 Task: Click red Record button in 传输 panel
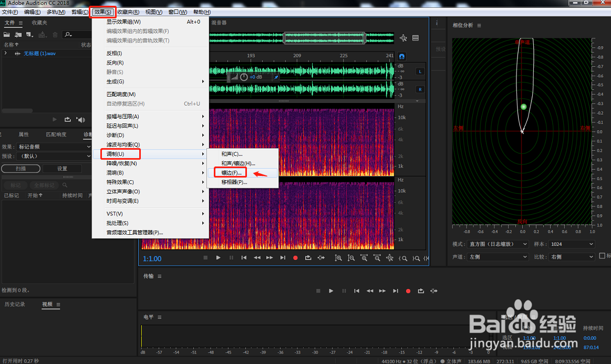click(408, 291)
